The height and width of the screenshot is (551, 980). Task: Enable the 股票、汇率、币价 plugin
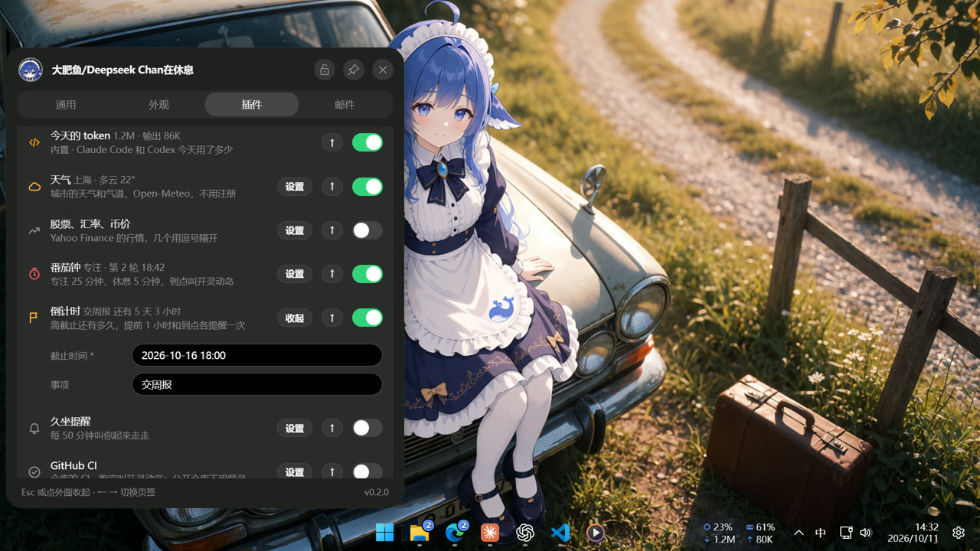click(x=367, y=230)
